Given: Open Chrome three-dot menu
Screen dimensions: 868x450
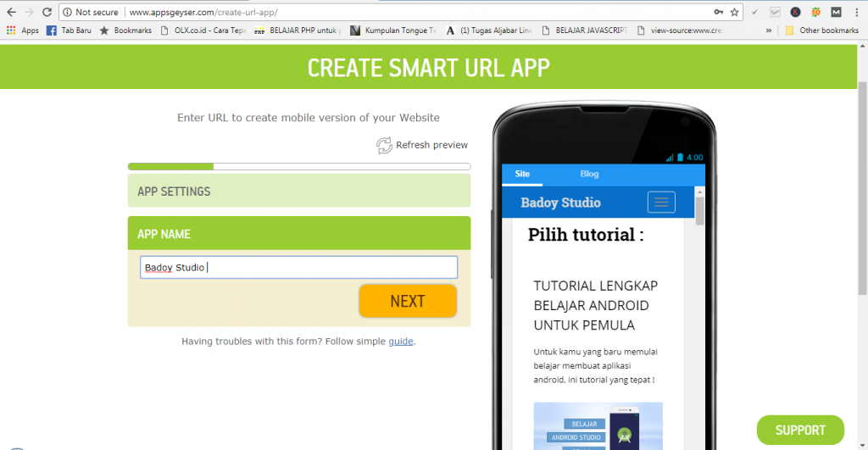Looking at the screenshot, I should [857, 13].
